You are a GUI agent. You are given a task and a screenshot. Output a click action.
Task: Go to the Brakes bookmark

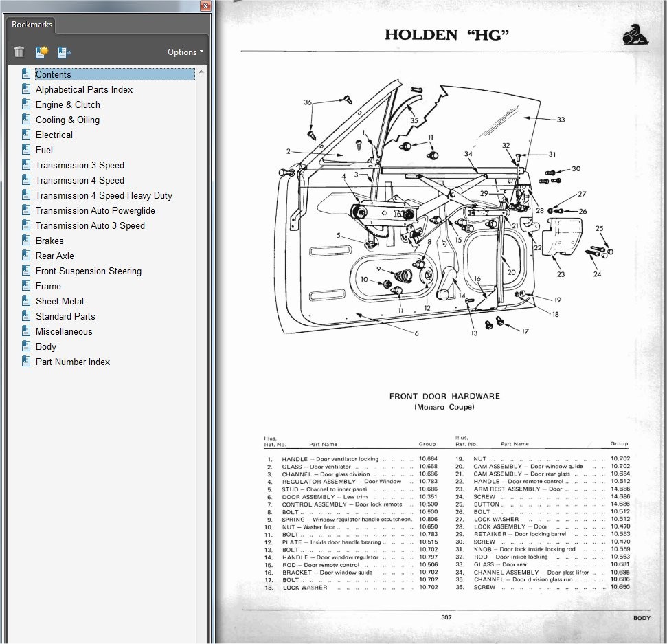[x=49, y=241]
